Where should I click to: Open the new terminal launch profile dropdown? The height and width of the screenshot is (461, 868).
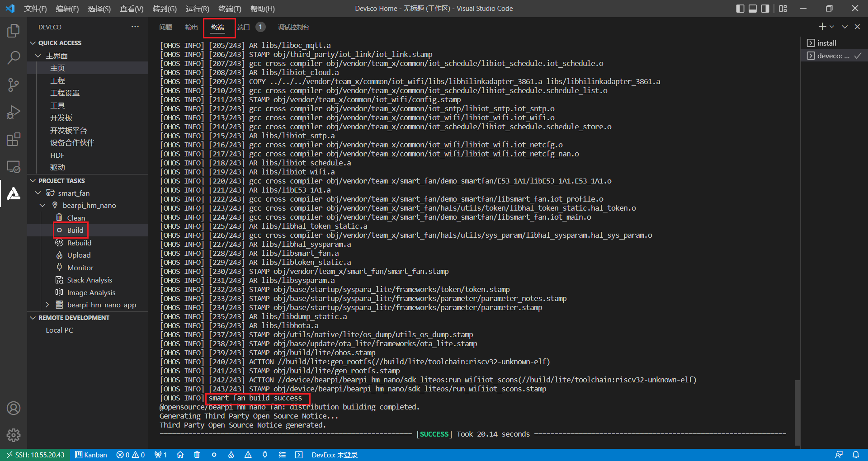832,27
